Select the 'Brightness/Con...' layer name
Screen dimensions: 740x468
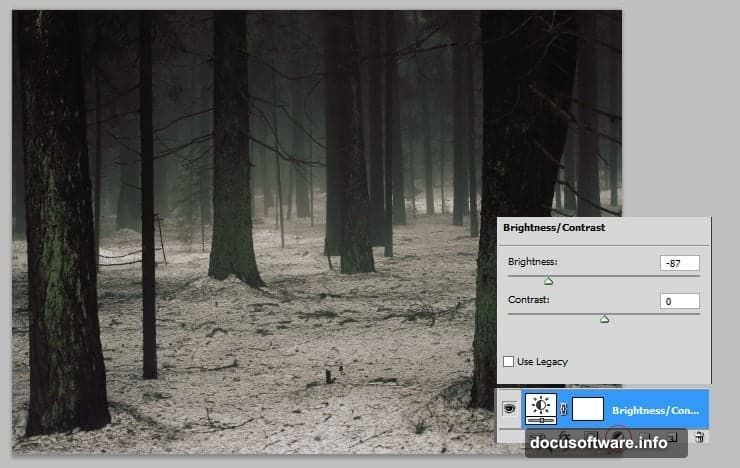point(656,410)
